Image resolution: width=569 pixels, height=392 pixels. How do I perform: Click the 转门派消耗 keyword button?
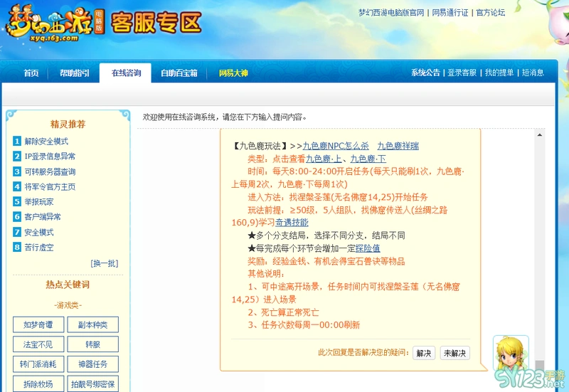click(x=38, y=364)
